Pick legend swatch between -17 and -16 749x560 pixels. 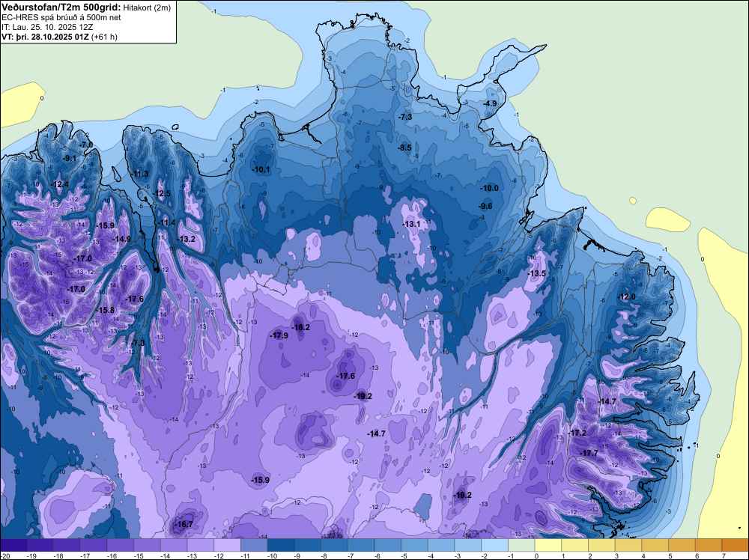pos(94,545)
